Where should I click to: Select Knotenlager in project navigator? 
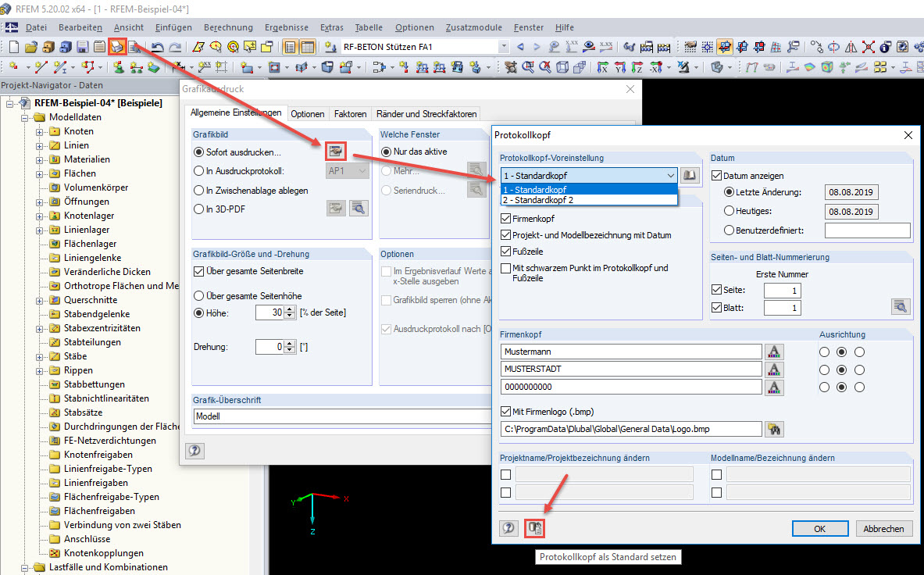88,216
